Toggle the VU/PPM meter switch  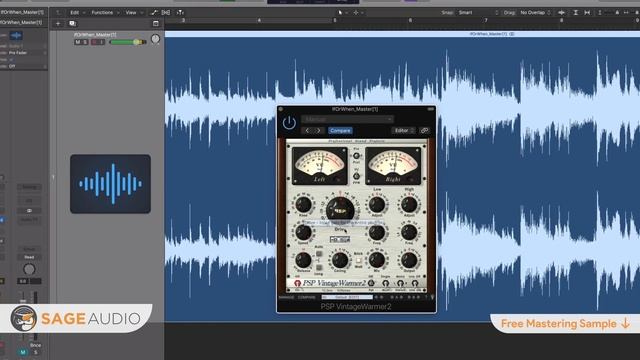pos(356,176)
